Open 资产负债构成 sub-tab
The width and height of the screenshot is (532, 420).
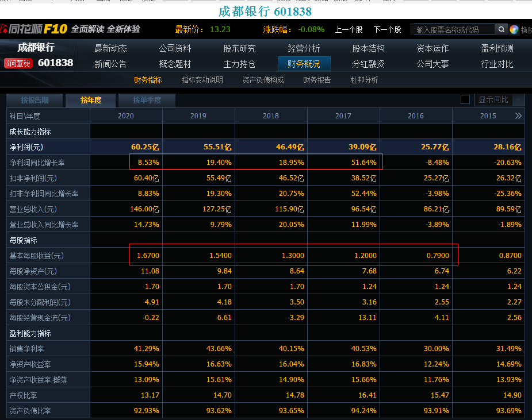(x=263, y=80)
